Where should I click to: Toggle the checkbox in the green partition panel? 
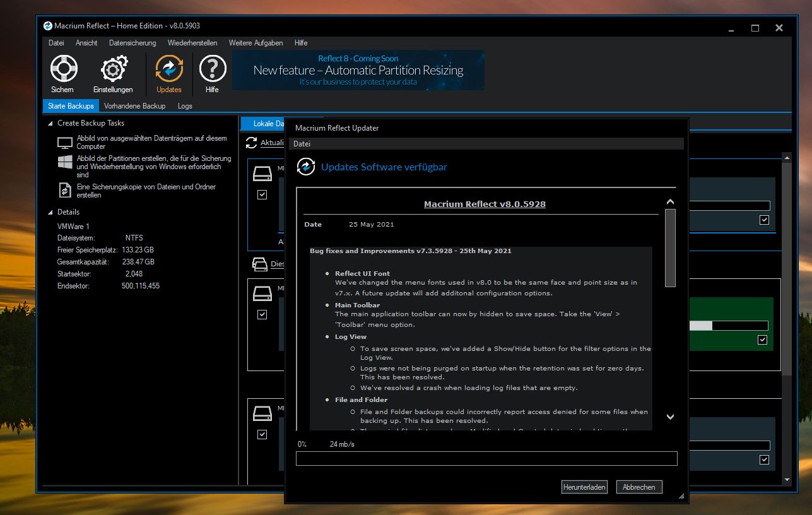coord(763,340)
